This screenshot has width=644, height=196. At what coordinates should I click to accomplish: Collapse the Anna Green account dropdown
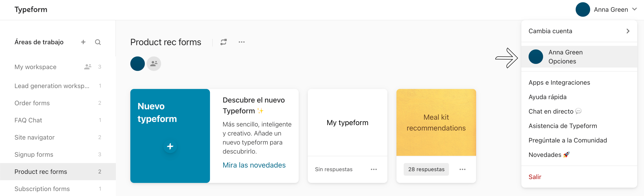(x=634, y=9)
